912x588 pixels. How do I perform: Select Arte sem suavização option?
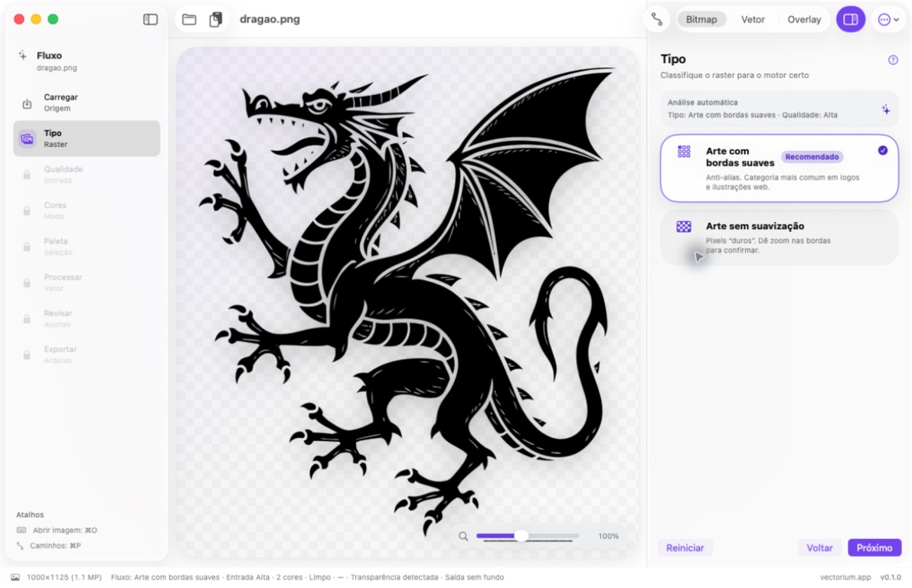click(x=779, y=237)
